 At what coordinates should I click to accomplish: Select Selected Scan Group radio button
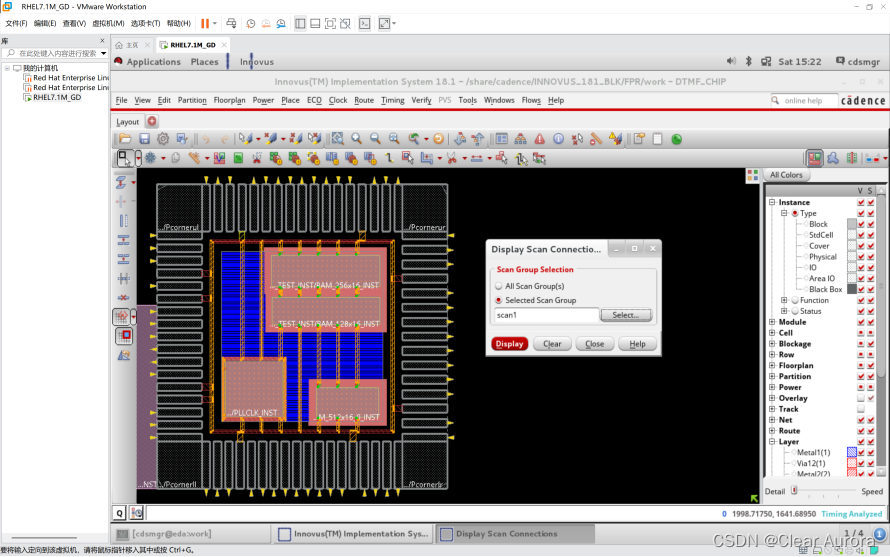499,300
